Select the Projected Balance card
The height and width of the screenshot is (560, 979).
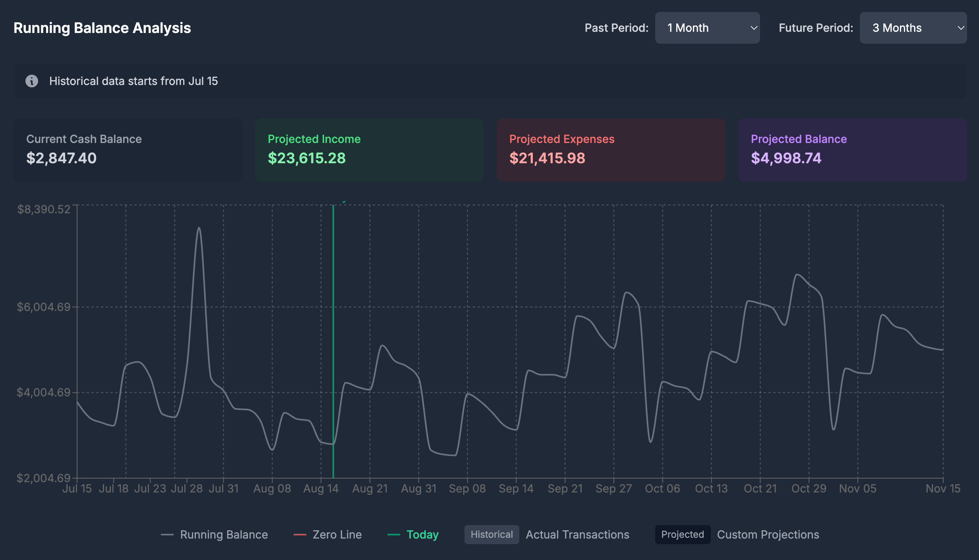(x=853, y=150)
